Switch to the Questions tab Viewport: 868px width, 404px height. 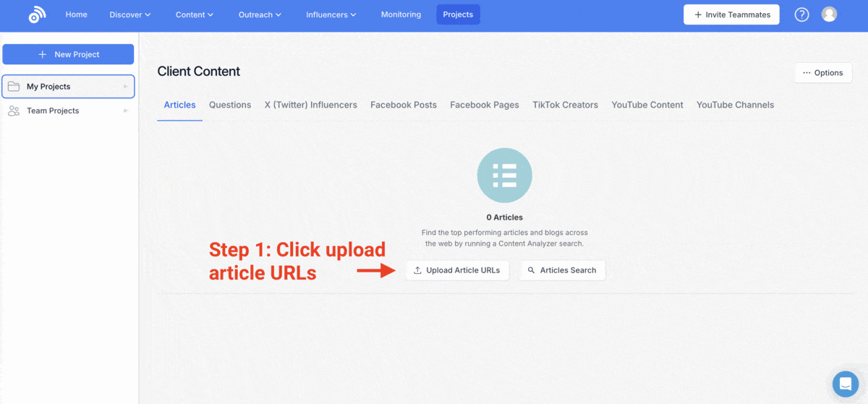pyautogui.click(x=230, y=105)
